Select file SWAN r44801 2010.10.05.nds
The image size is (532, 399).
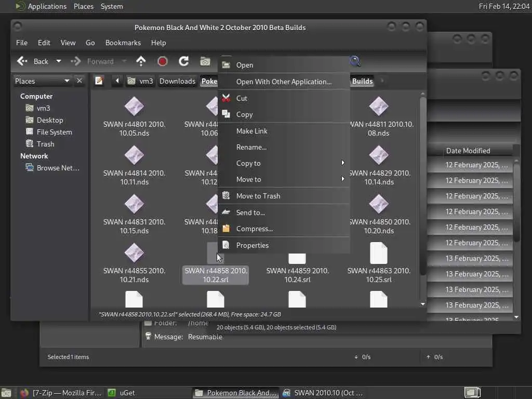(x=134, y=116)
